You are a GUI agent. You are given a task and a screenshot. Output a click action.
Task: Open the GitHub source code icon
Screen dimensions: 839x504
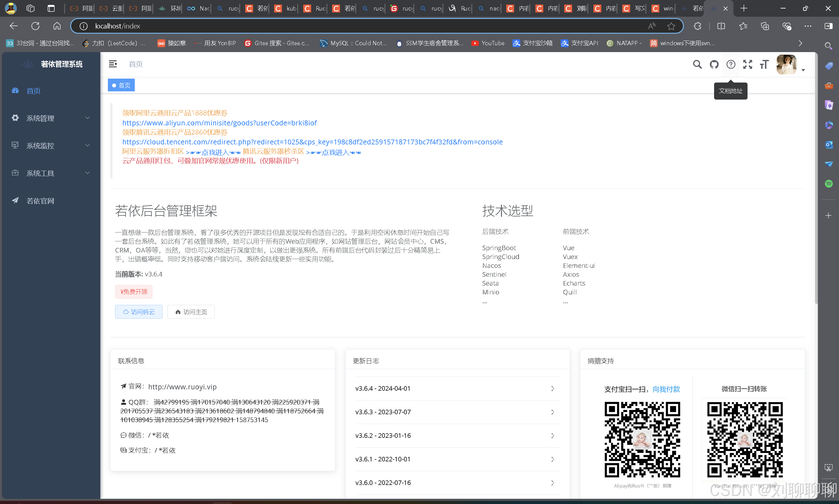[x=714, y=64]
